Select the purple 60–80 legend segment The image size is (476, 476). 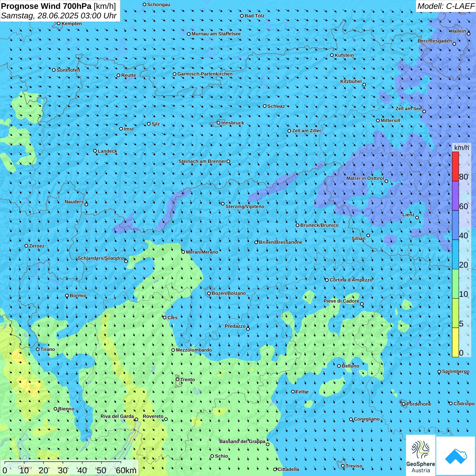[x=455, y=196]
